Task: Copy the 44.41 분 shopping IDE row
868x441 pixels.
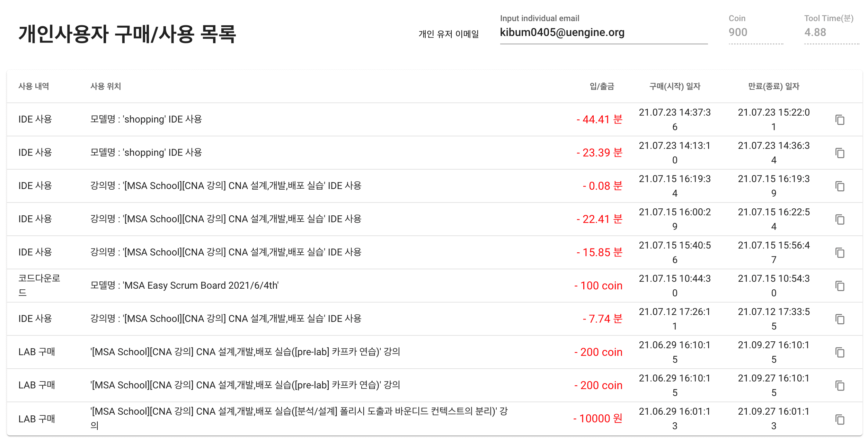Action: (840, 120)
